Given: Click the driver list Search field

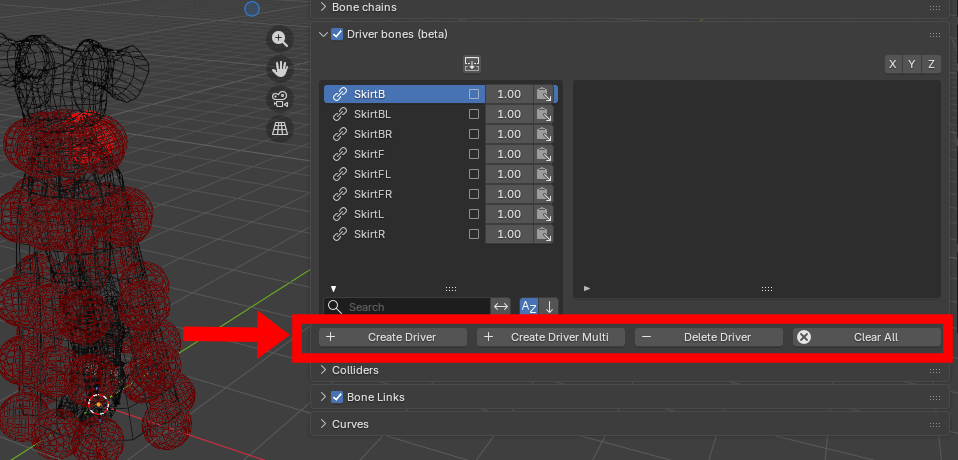Looking at the screenshot, I should [x=407, y=307].
